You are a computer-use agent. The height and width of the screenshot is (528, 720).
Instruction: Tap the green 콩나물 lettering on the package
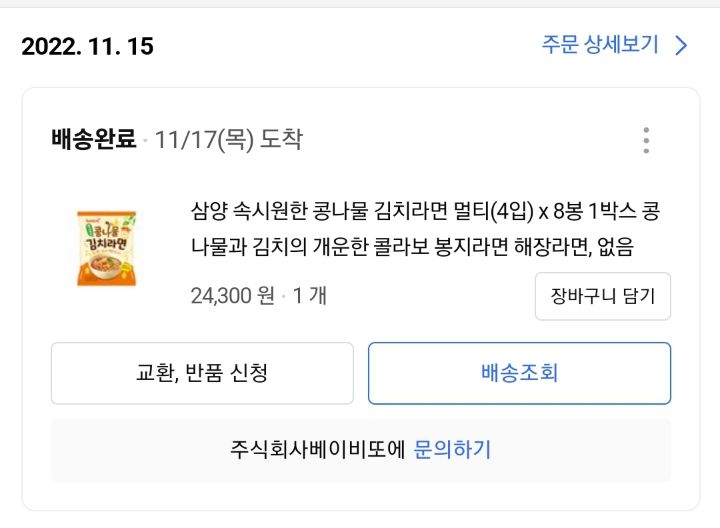(105, 231)
